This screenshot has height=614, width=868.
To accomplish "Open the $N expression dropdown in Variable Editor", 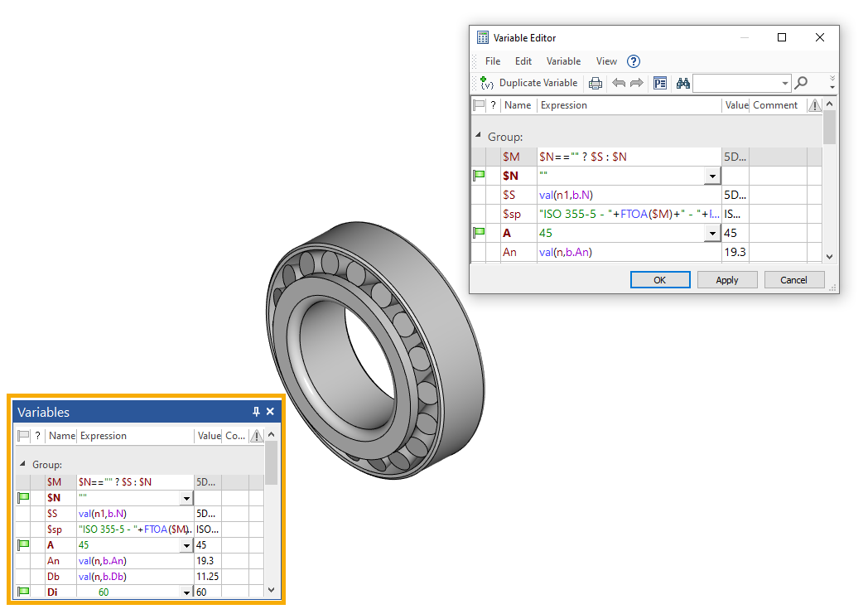I will click(x=711, y=176).
